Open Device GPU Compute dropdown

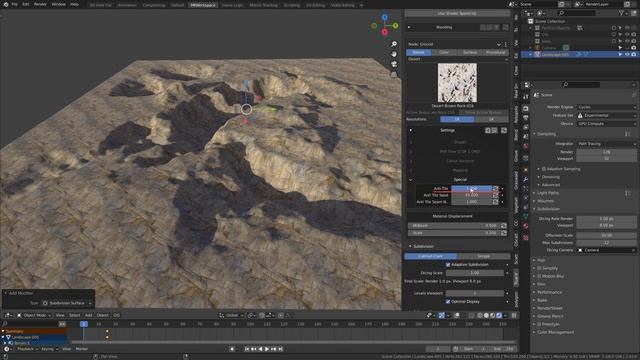pyautogui.click(x=607, y=124)
